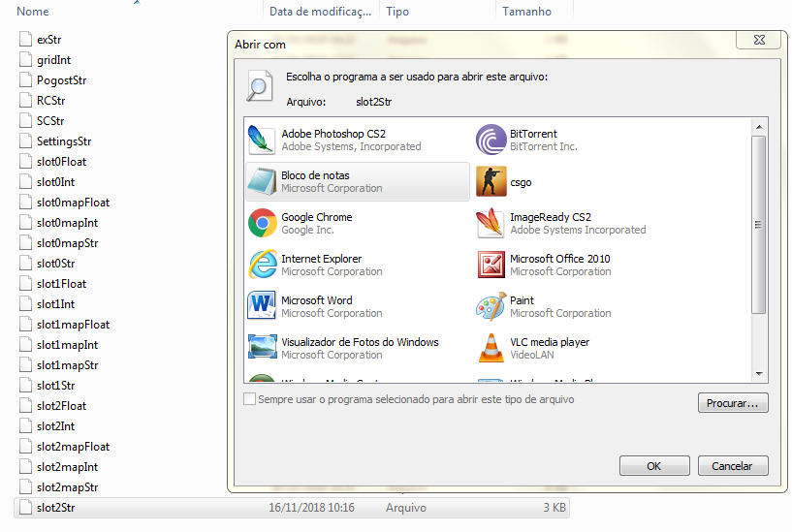The width and height of the screenshot is (792, 532).
Task: Sort by Nome column header
Action: pyautogui.click(x=33, y=11)
